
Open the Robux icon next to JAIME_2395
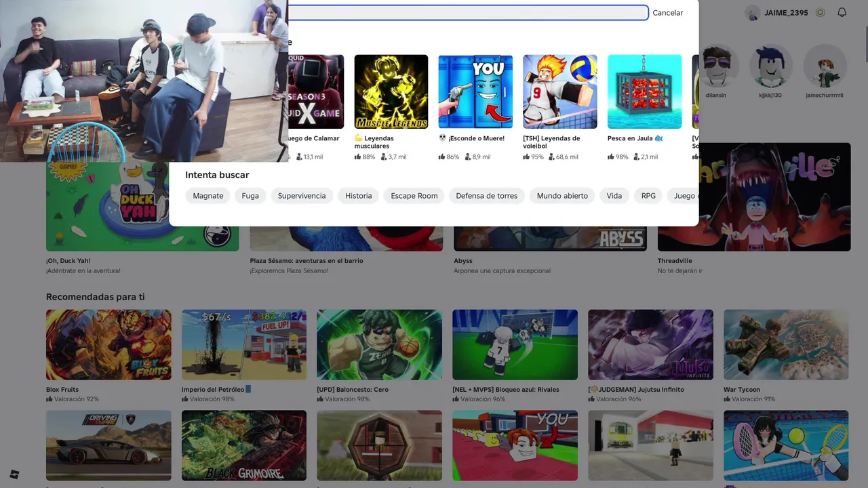click(x=821, y=12)
